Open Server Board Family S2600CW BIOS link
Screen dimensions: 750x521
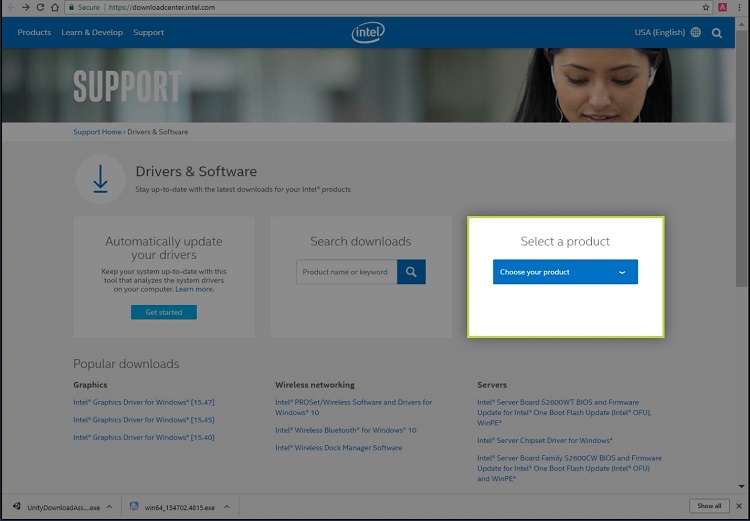point(569,468)
